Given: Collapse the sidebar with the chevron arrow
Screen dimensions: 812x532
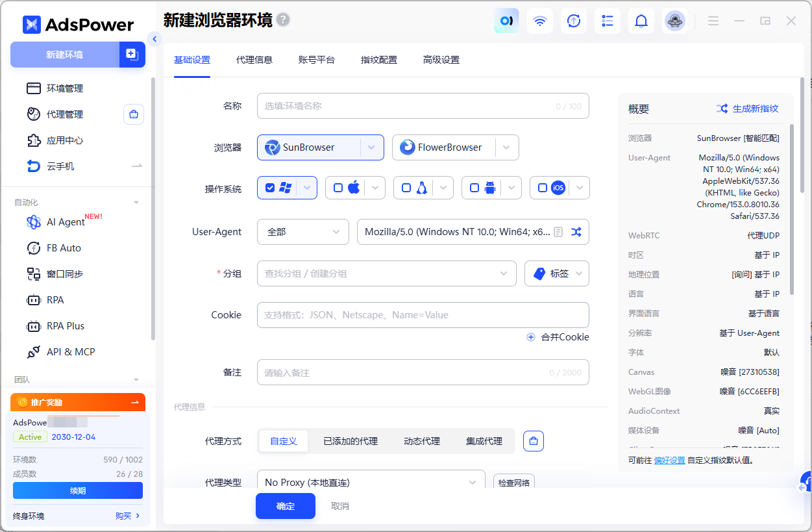Looking at the screenshot, I should click(x=154, y=40).
